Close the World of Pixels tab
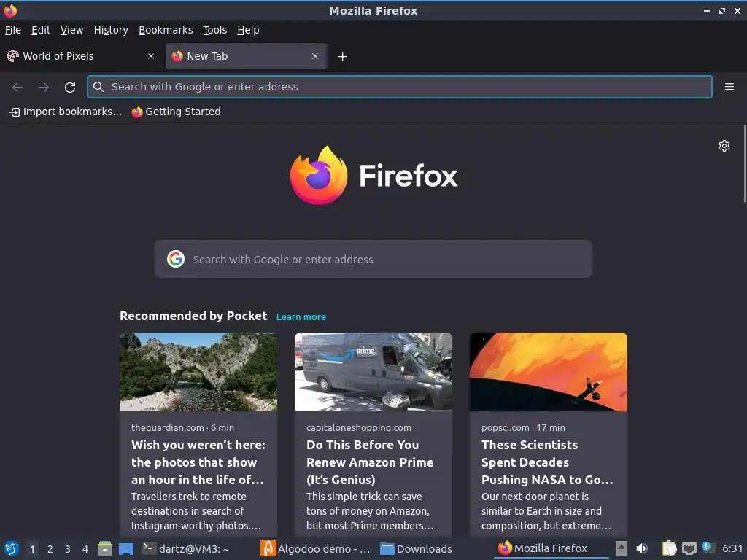 (x=151, y=56)
